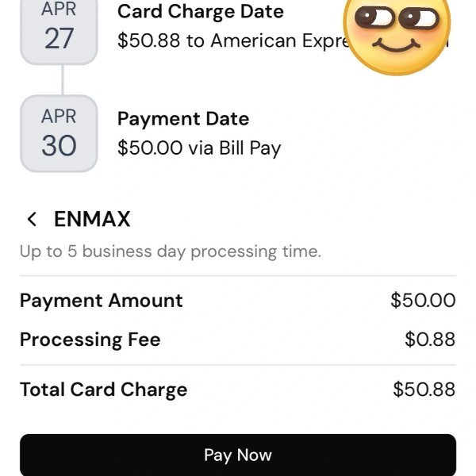Click the divider line above Payment Amount
The image size is (476, 476).
point(238,276)
